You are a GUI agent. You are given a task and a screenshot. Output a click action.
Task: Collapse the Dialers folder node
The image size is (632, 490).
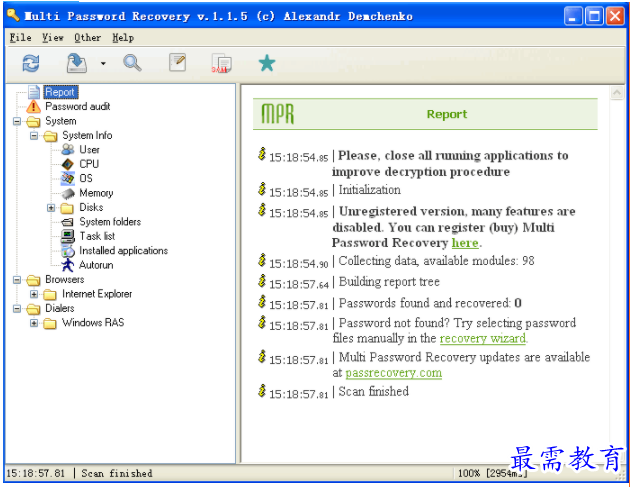(x=17, y=308)
